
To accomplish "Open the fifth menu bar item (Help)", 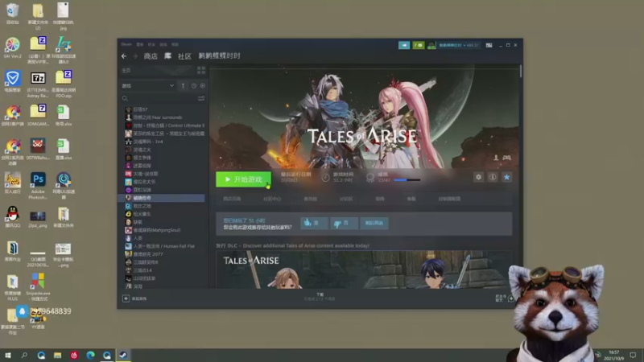I will click(175, 44).
